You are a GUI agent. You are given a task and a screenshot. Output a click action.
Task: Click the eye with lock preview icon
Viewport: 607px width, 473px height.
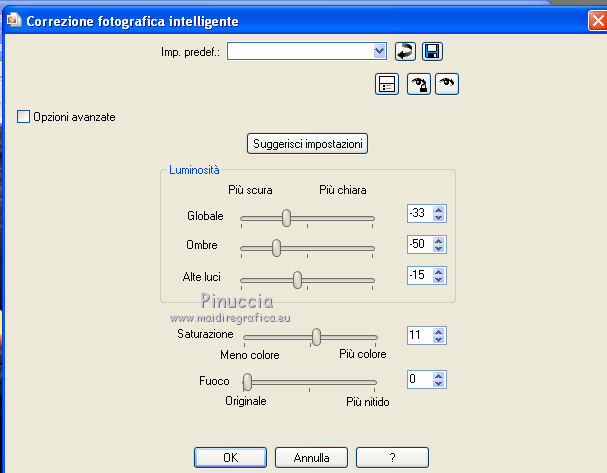pos(418,84)
